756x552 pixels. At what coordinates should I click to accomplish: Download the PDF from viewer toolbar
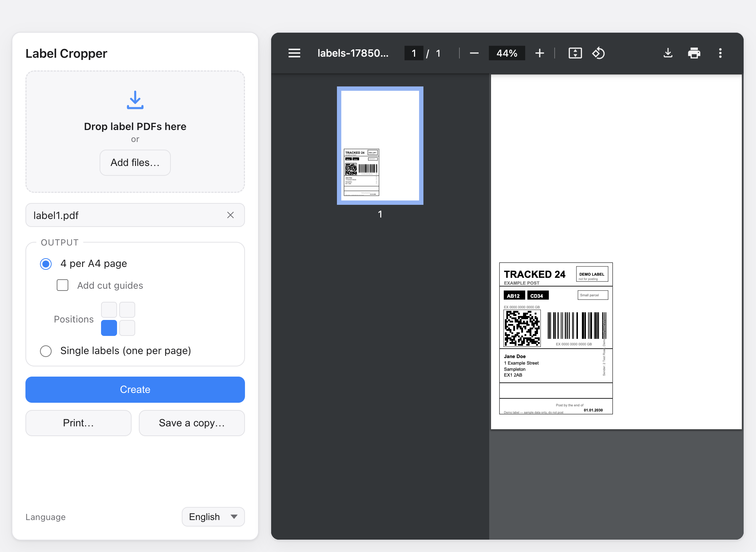click(x=668, y=53)
